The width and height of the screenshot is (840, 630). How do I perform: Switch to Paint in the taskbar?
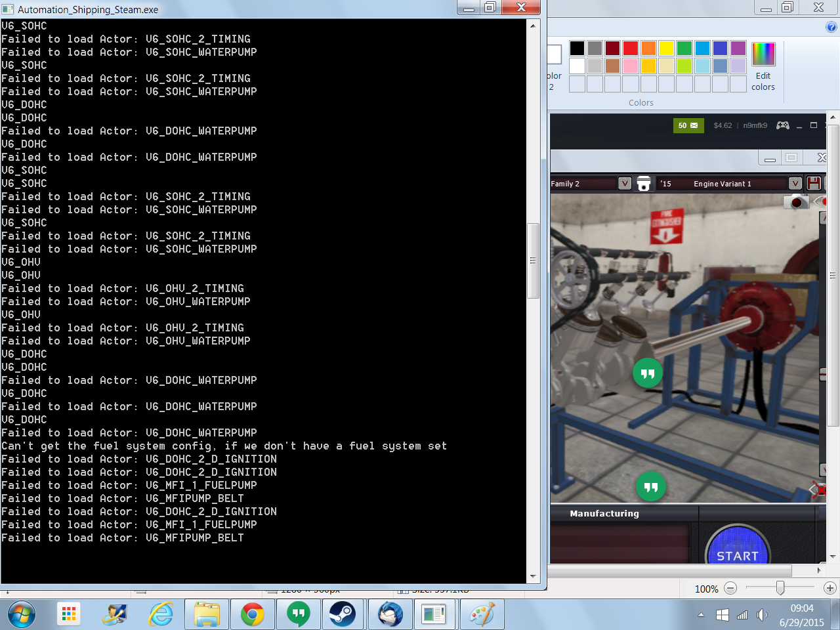482,614
